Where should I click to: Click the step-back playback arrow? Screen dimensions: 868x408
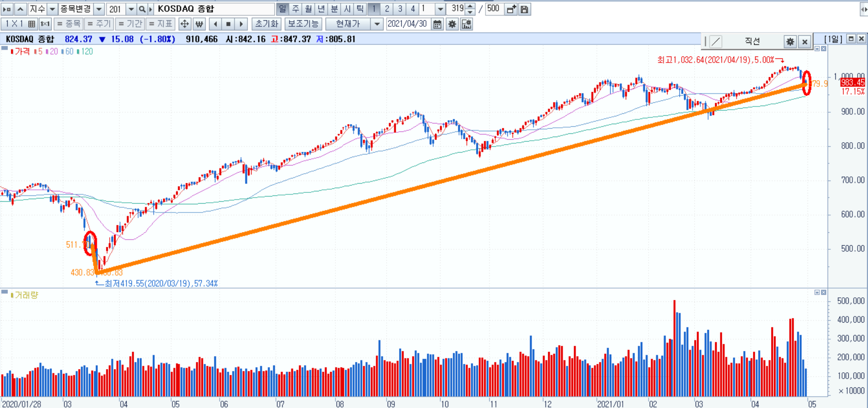(215, 24)
